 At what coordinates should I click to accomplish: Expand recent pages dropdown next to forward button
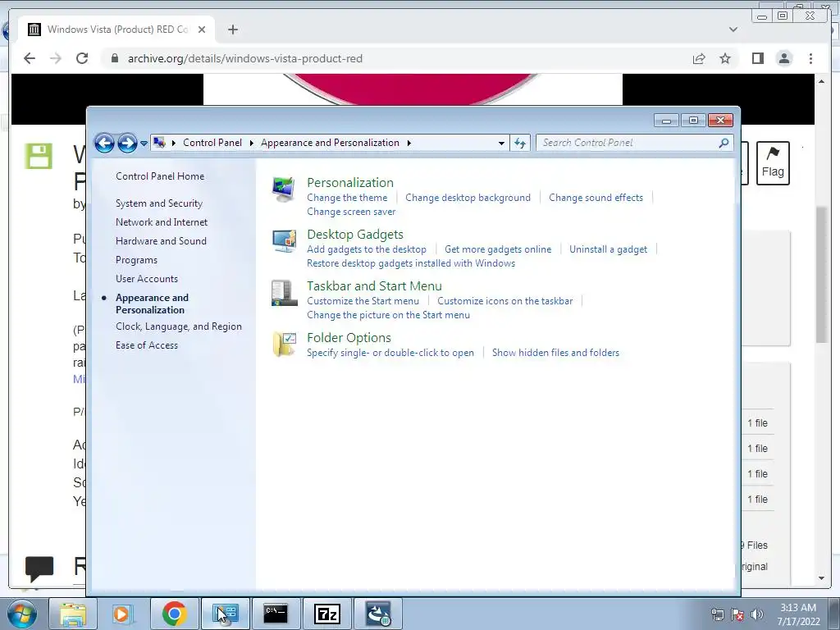click(144, 143)
